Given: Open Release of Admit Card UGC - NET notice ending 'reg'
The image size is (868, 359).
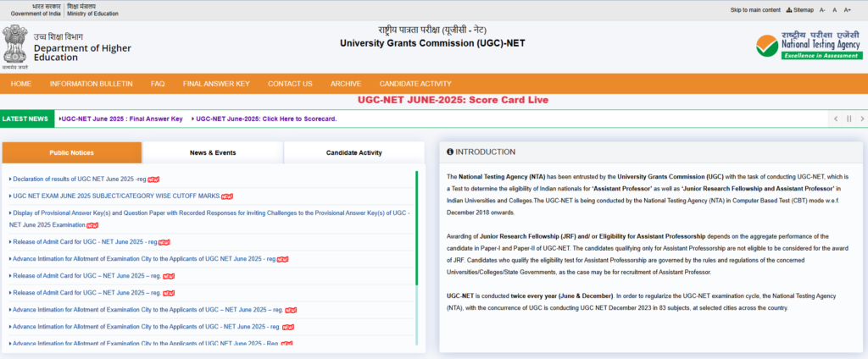Looking at the screenshot, I should pyautogui.click(x=85, y=241).
